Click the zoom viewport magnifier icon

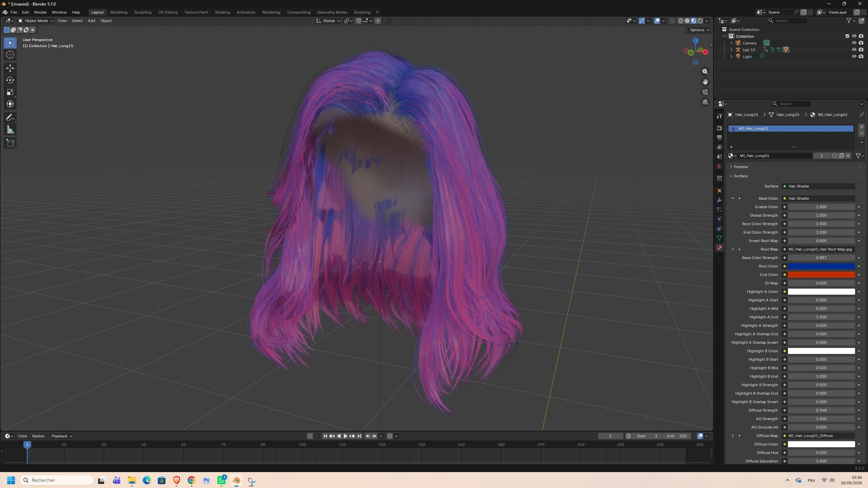(x=705, y=72)
